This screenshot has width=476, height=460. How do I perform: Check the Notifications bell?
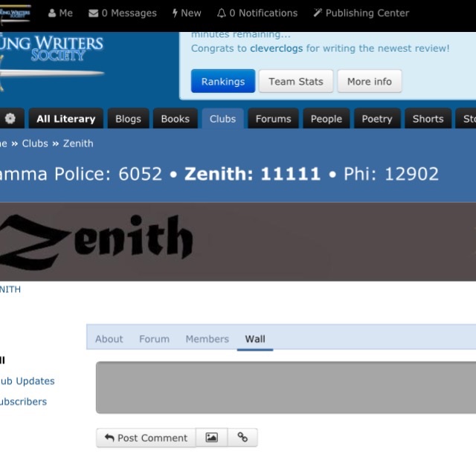tap(257, 13)
